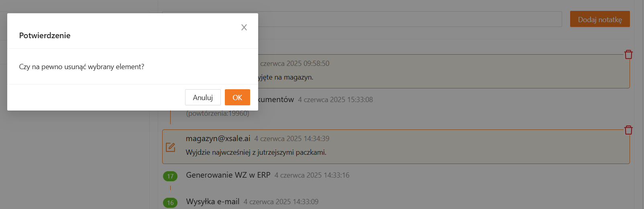Confirm deletion with the OK button

coord(237,97)
